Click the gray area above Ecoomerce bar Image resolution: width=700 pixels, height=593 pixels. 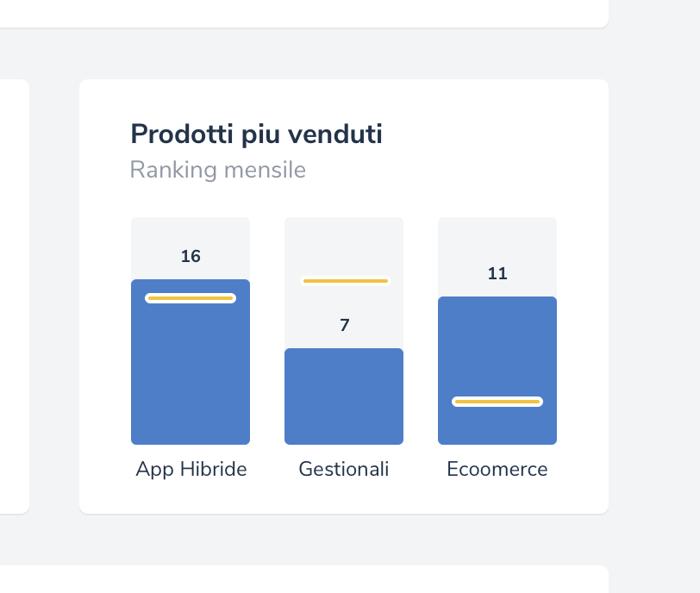[497, 240]
